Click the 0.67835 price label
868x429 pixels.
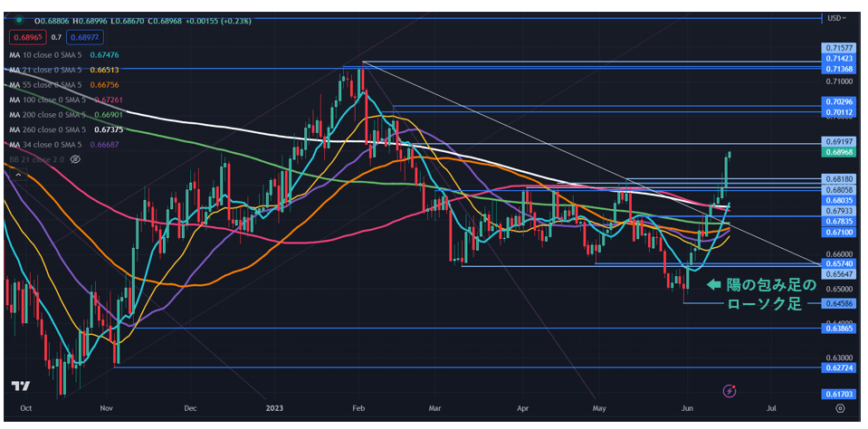[837, 222]
